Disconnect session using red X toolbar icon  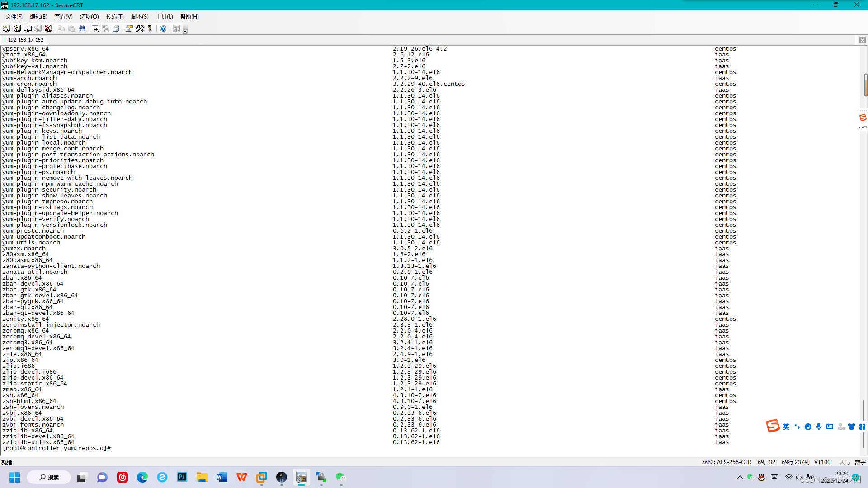48,28
